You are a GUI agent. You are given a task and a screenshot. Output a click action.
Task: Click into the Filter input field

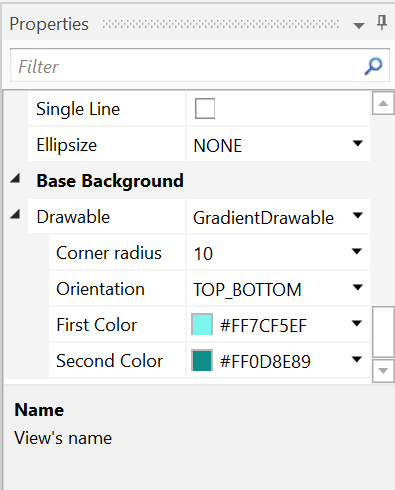pyautogui.click(x=187, y=66)
